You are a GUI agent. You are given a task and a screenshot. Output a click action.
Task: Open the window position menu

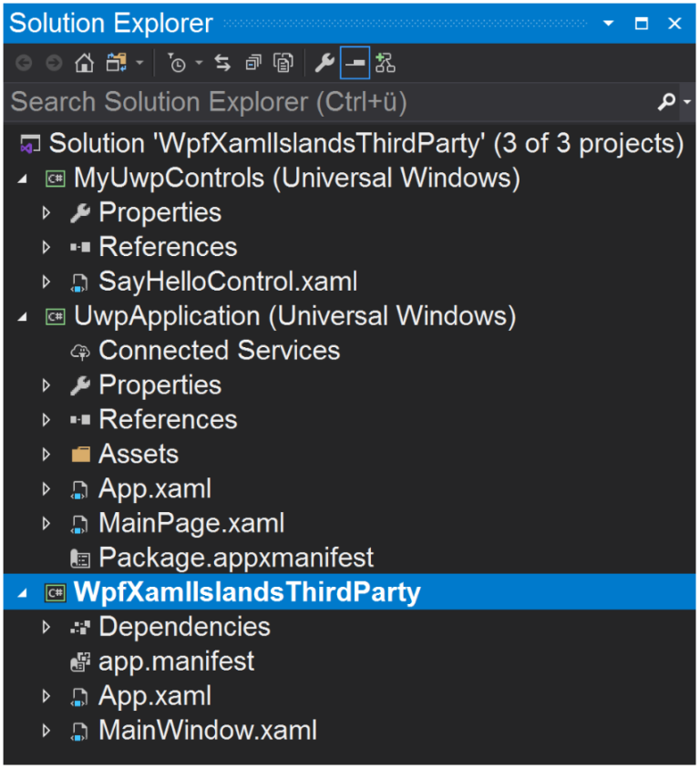tap(608, 23)
